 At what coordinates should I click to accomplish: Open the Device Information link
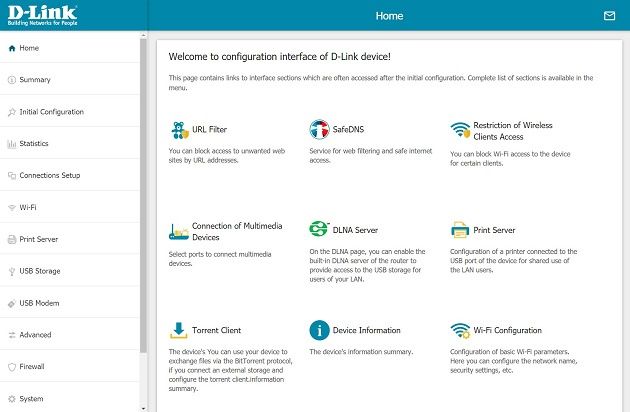(366, 330)
